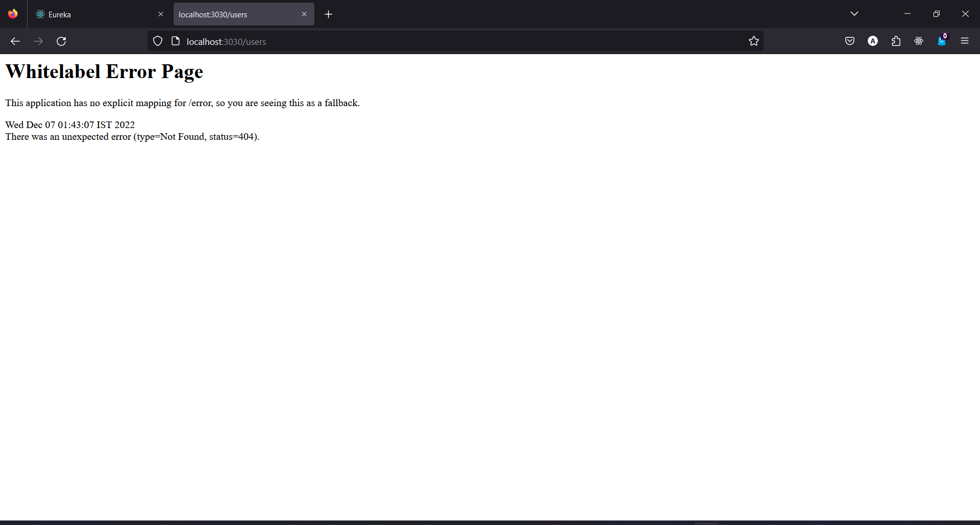The image size is (980, 525).
Task: Close the Eureka tab
Action: (x=161, y=14)
